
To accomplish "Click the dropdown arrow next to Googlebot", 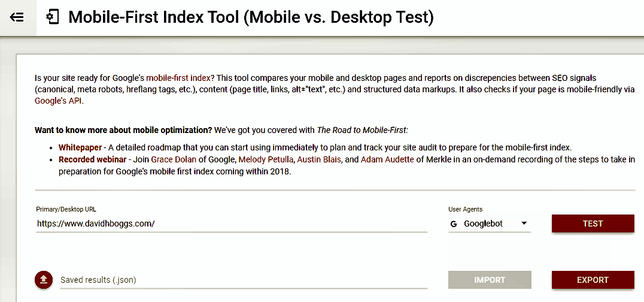I will (x=524, y=224).
